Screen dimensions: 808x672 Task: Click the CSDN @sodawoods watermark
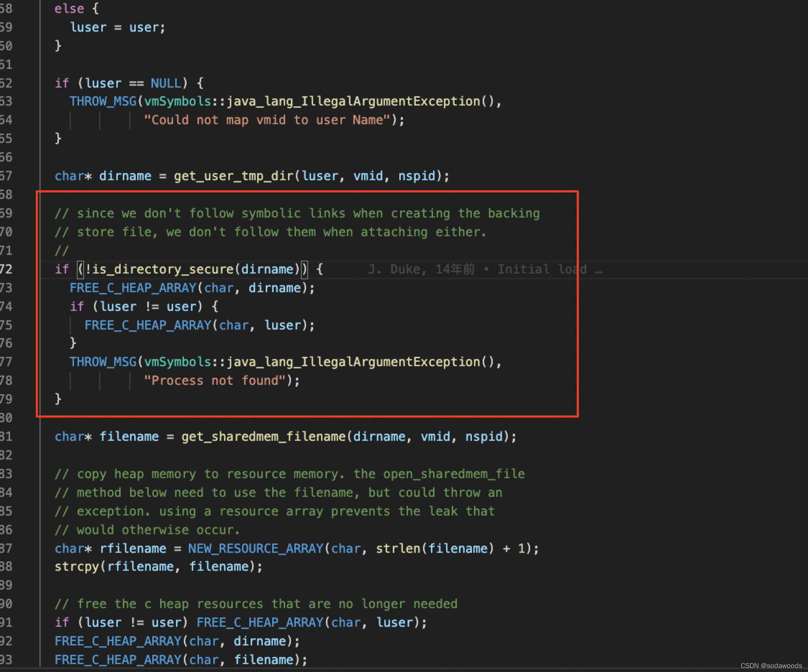[771, 666]
